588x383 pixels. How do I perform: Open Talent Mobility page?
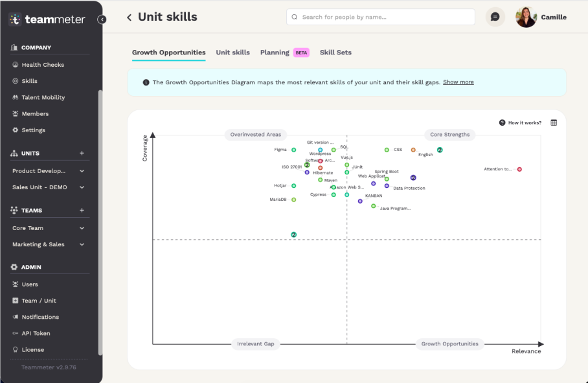click(43, 97)
